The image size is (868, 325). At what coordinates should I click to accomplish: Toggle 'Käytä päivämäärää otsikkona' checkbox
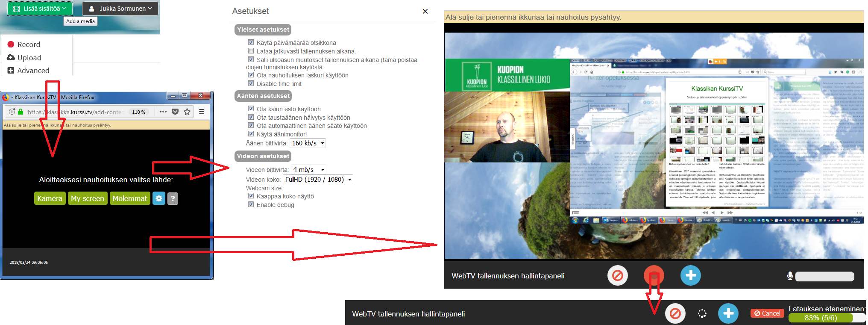coord(251,42)
